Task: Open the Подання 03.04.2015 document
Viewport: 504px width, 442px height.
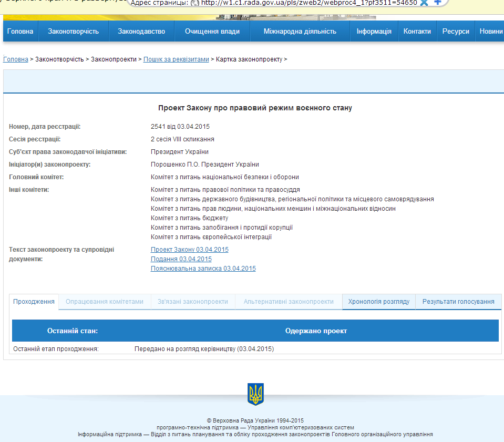Action: click(x=181, y=259)
